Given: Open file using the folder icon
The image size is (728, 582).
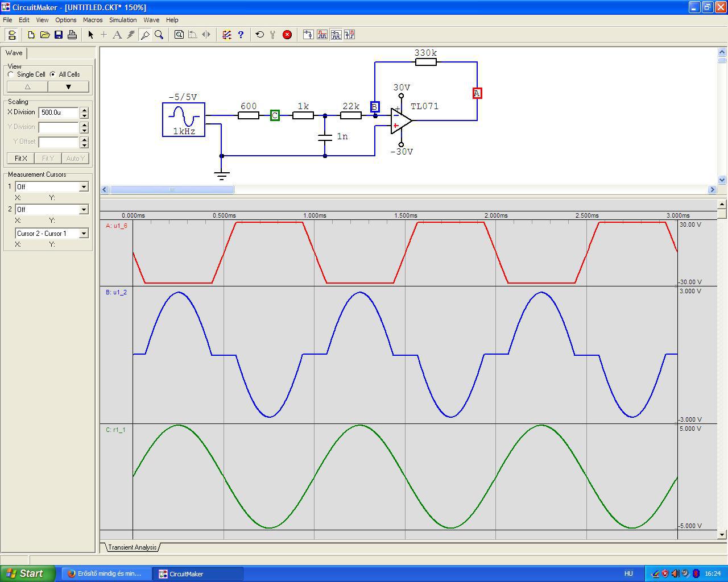Looking at the screenshot, I should (x=45, y=35).
